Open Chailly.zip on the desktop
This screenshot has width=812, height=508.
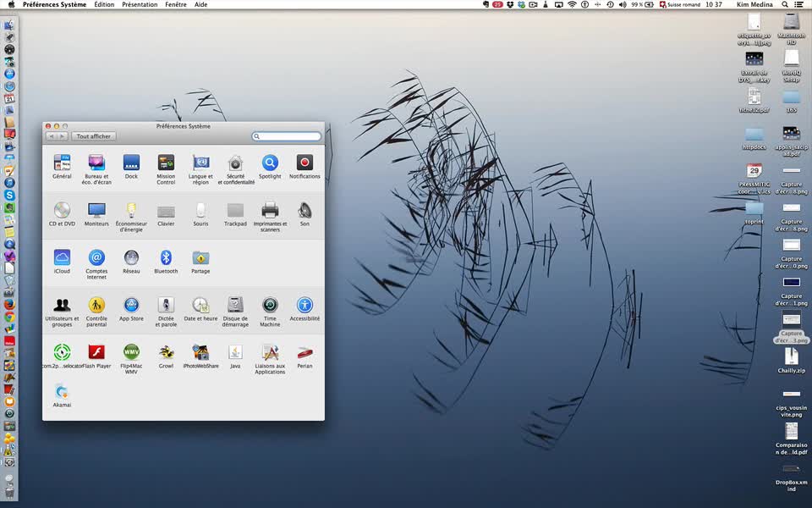[791, 356]
